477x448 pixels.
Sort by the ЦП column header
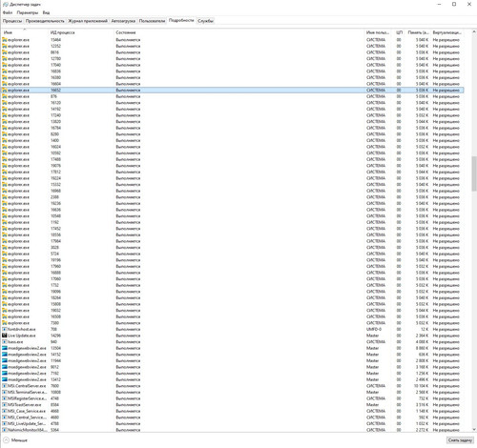click(x=399, y=32)
